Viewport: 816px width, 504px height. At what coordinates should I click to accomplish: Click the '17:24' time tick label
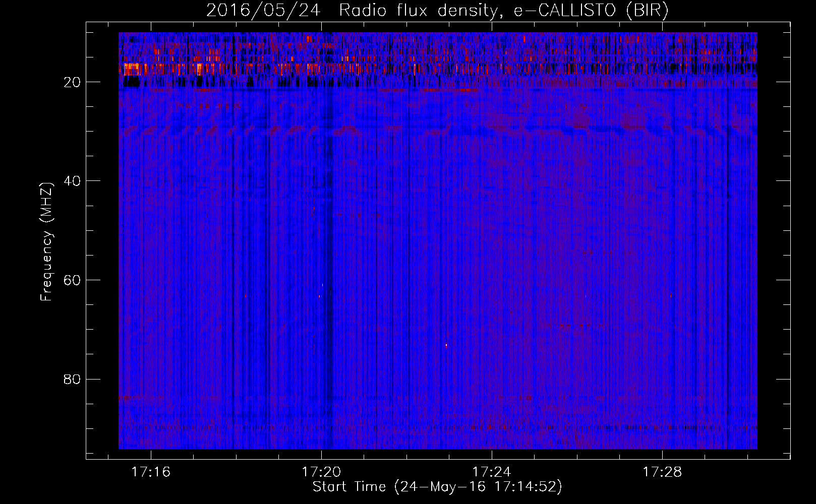[492, 472]
